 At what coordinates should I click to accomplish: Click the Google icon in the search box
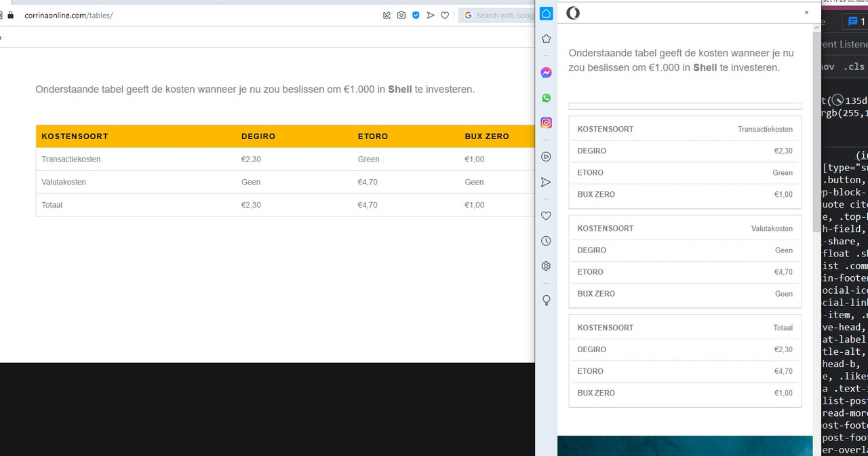(x=468, y=15)
